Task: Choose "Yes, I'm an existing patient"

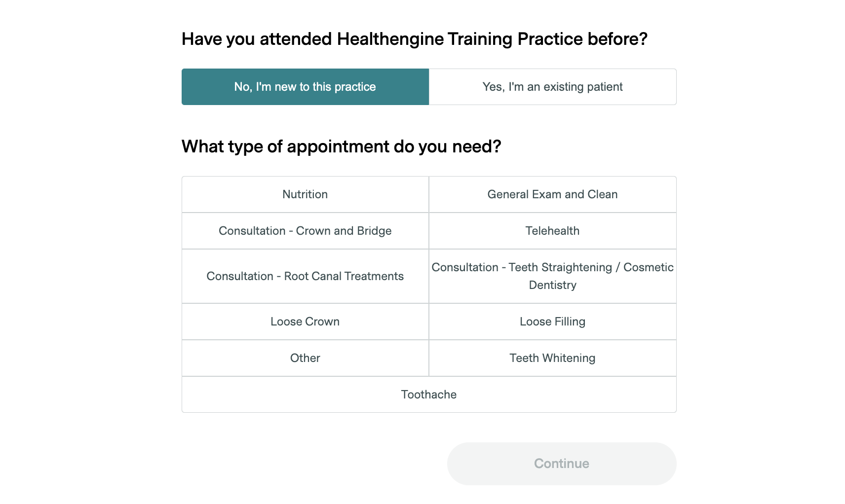Action: click(x=552, y=87)
